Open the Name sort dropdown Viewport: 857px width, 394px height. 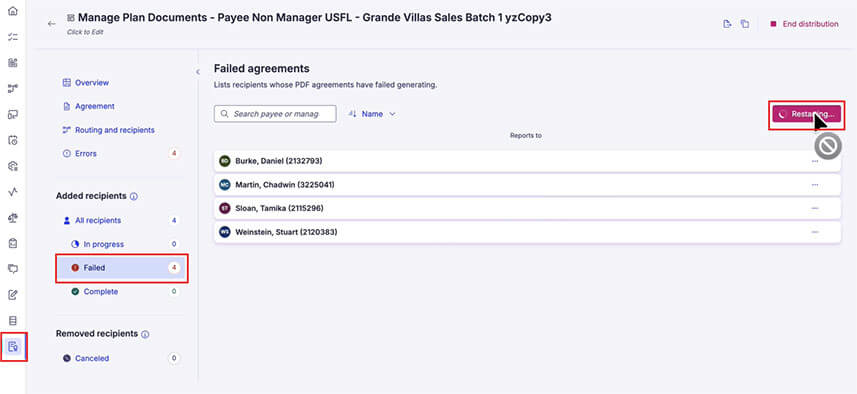372,114
